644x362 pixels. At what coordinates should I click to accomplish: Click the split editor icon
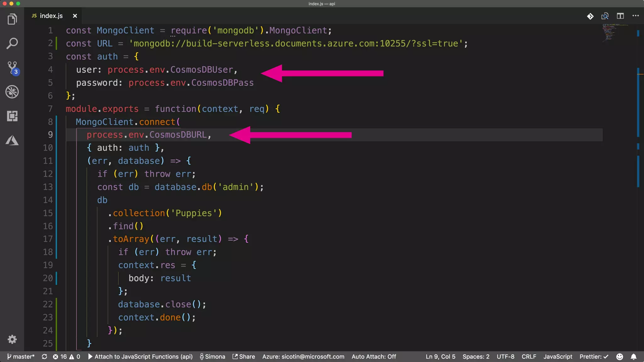click(620, 16)
